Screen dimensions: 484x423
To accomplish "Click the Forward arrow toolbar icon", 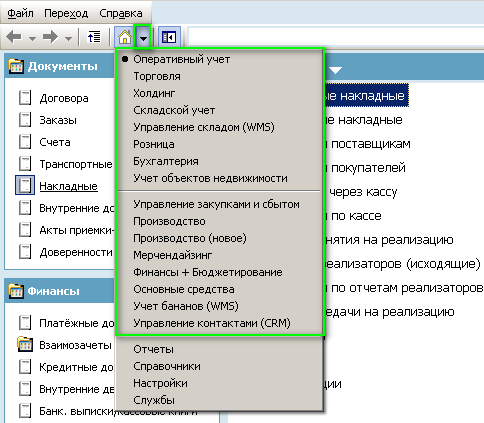I will [50, 37].
